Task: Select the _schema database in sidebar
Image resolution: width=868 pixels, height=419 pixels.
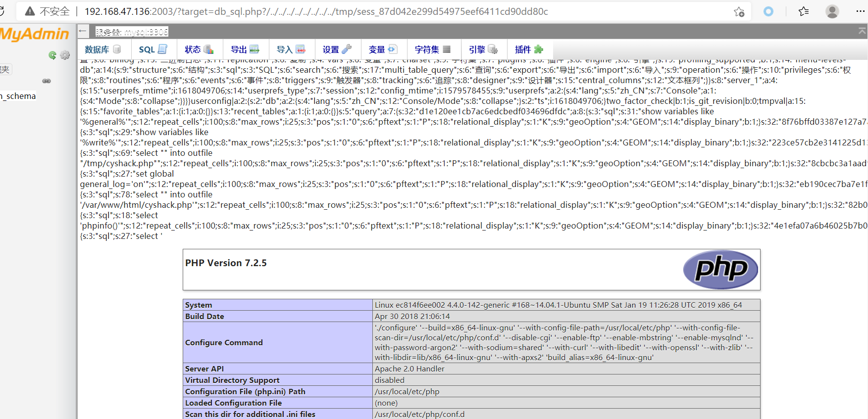Action: (x=18, y=96)
